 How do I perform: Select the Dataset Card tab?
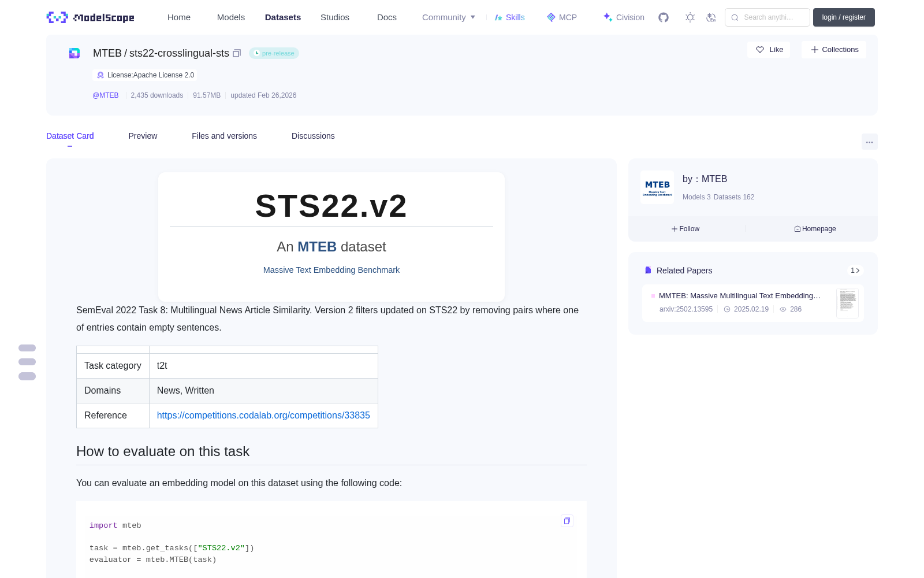click(x=70, y=136)
